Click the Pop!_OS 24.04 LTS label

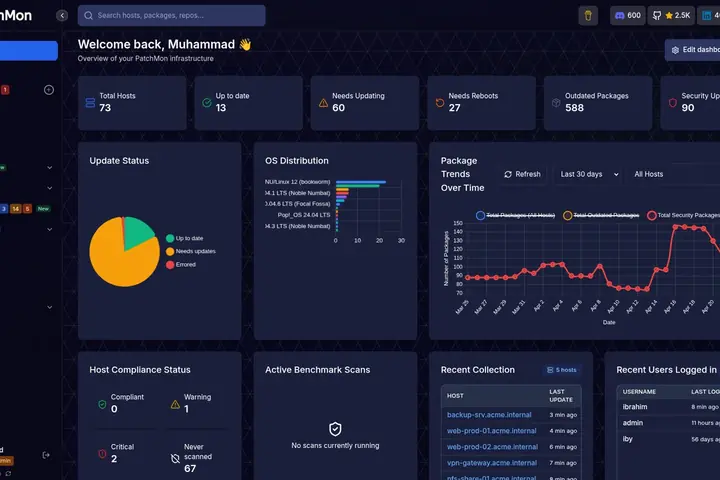[x=304, y=215]
